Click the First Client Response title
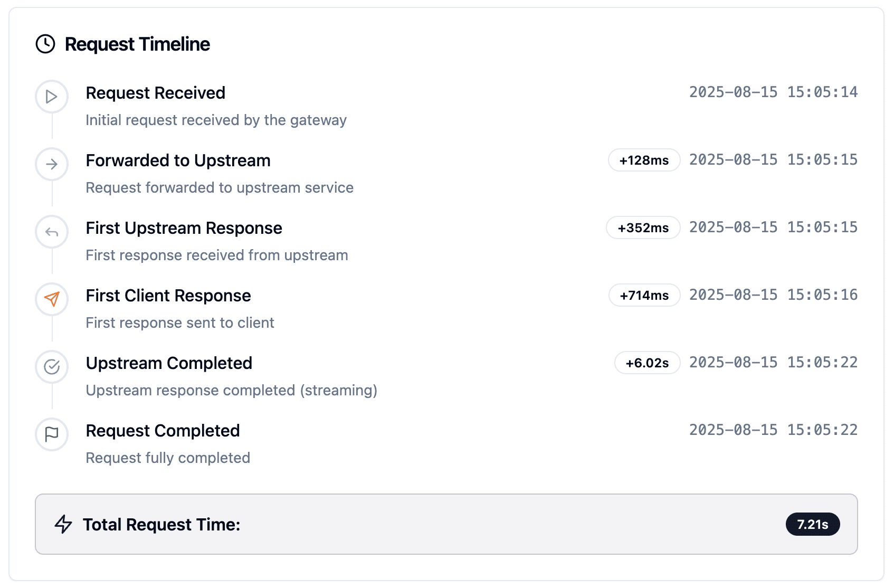This screenshot has width=894, height=588. 168,296
